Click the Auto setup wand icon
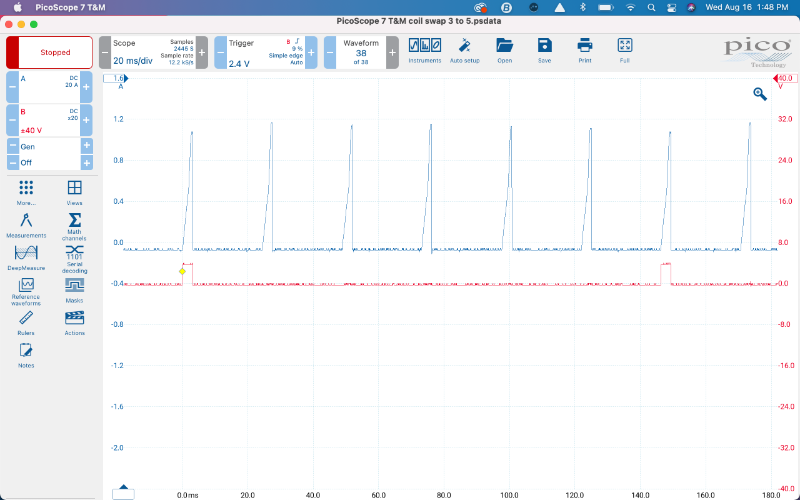This screenshot has height=500, width=800. click(464, 49)
